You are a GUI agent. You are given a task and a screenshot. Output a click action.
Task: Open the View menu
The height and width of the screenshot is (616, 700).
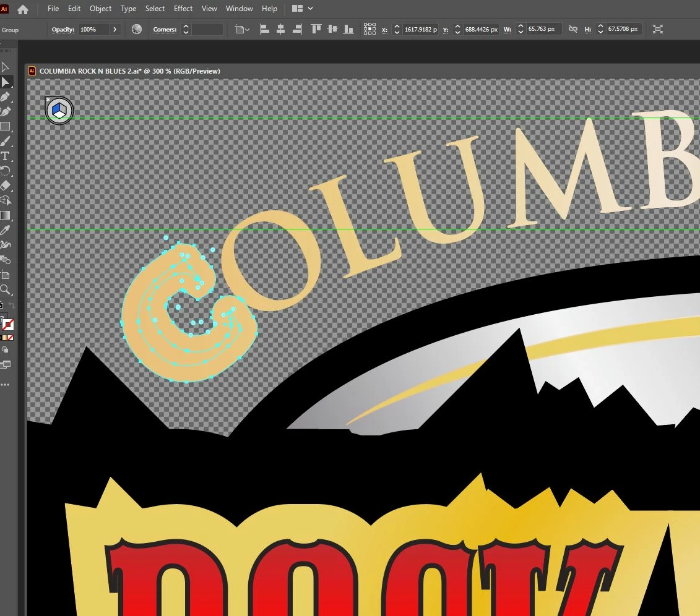(x=209, y=9)
